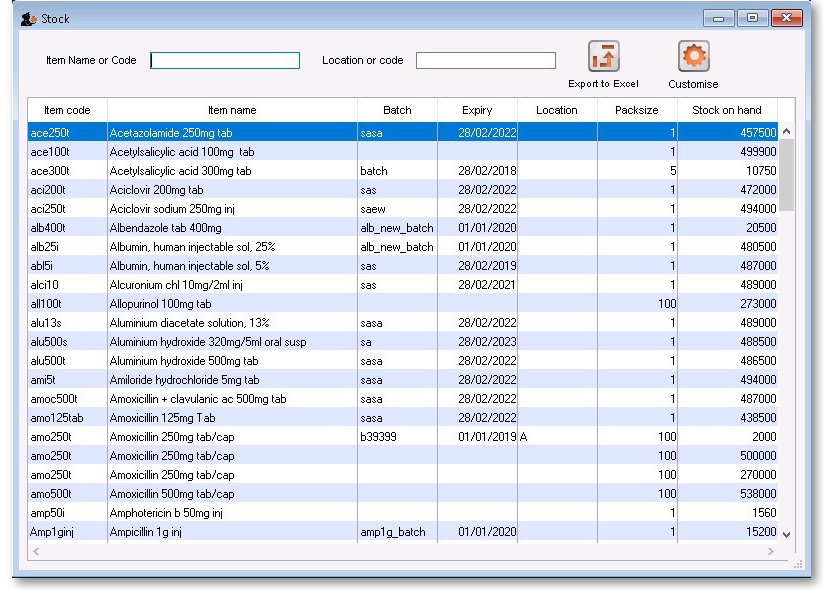This screenshot has height=590, width=823.
Task: Sort by the Packsize column header
Action: coord(637,110)
